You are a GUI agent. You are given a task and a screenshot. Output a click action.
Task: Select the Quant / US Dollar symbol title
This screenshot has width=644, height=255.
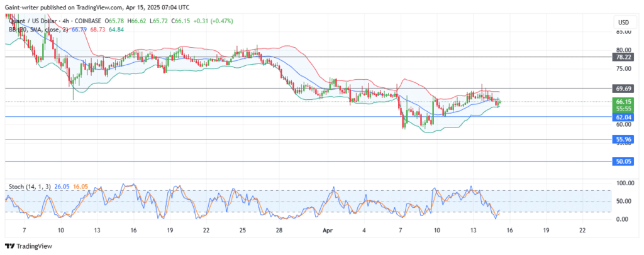coord(33,21)
